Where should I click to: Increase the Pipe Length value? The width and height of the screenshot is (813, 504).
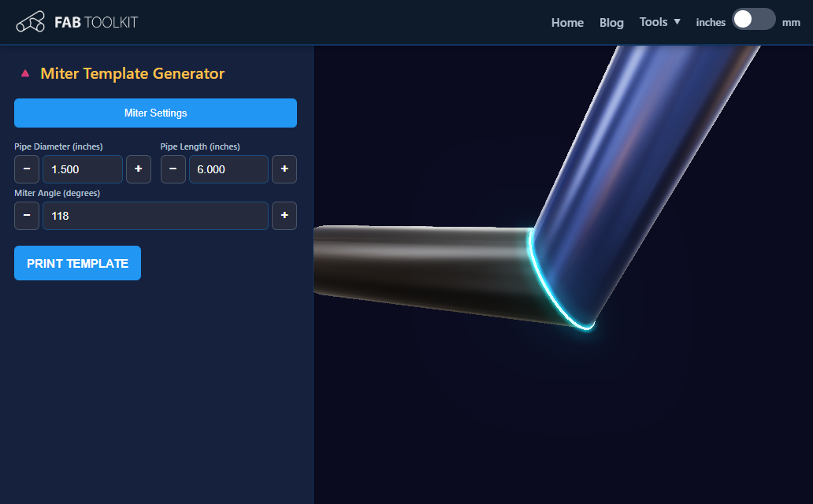coord(284,169)
